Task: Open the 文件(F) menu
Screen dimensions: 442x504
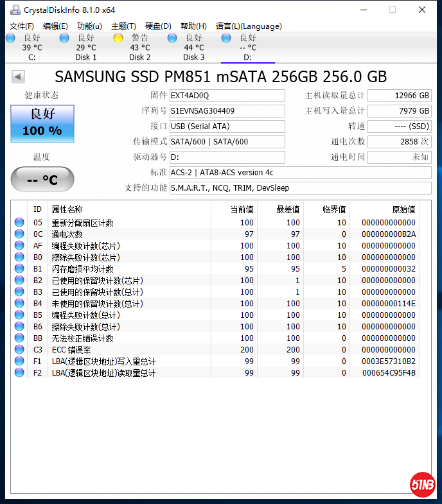Action: (22, 26)
